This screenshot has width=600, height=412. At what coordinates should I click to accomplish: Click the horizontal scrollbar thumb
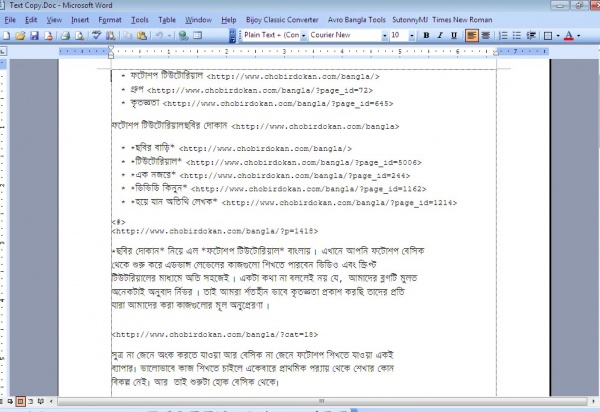point(321,401)
